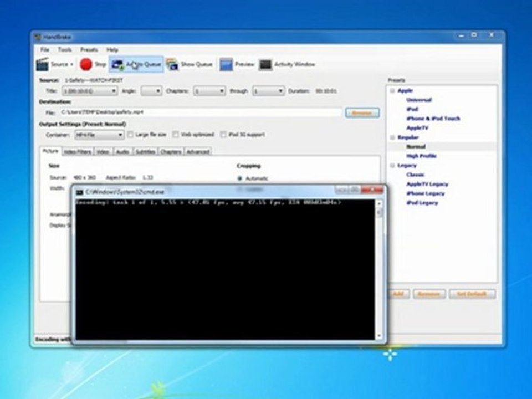Toggle iPod 5G support checkbox
The height and width of the screenshot is (399, 532).
click(x=223, y=135)
